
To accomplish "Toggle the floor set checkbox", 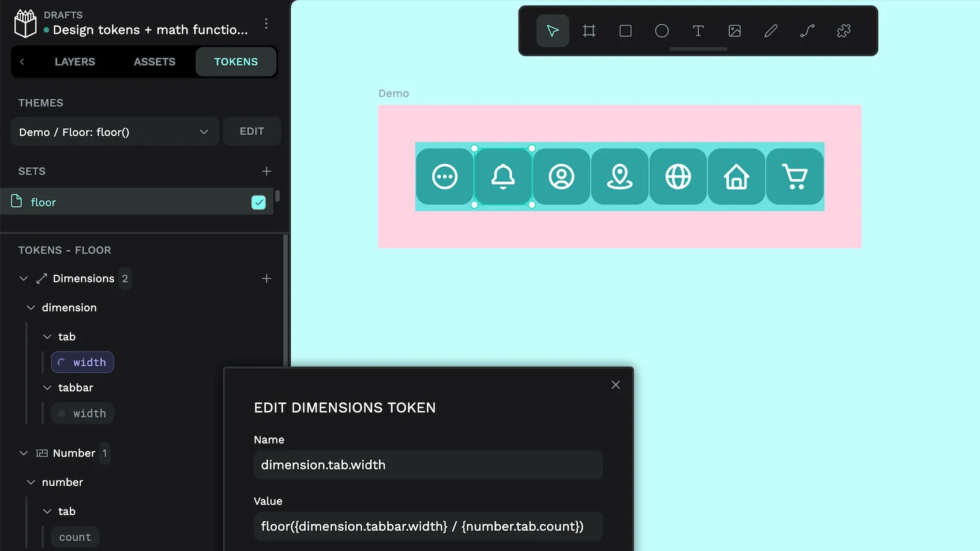I will point(258,203).
